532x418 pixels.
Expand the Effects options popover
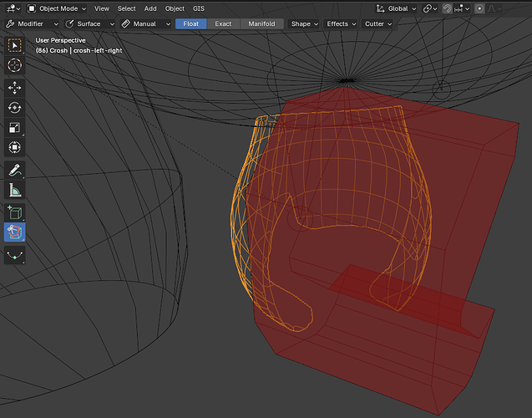coord(341,23)
